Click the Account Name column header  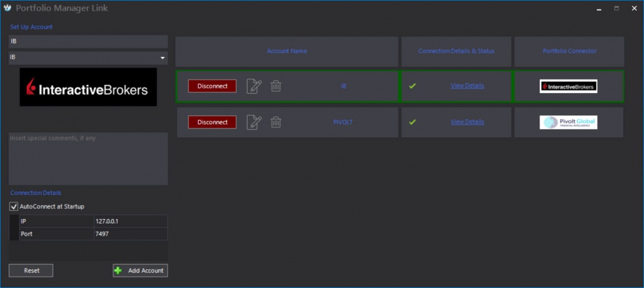pos(286,52)
